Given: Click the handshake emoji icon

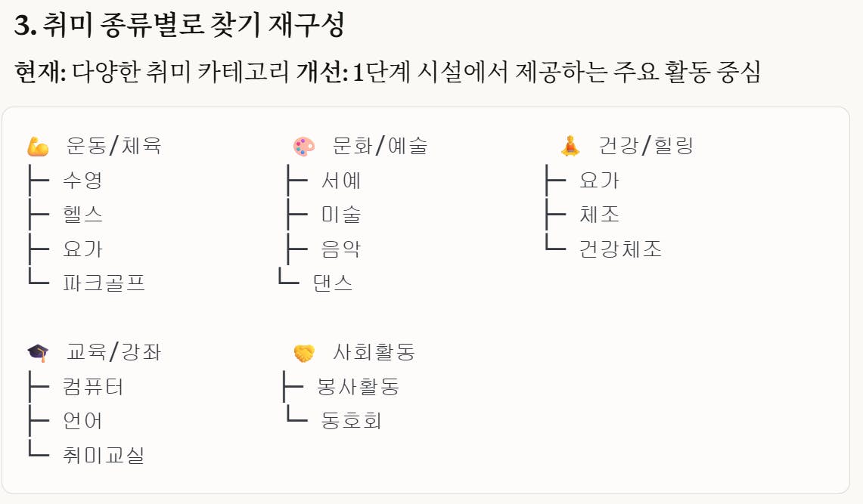Looking at the screenshot, I should click(x=303, y=352).
